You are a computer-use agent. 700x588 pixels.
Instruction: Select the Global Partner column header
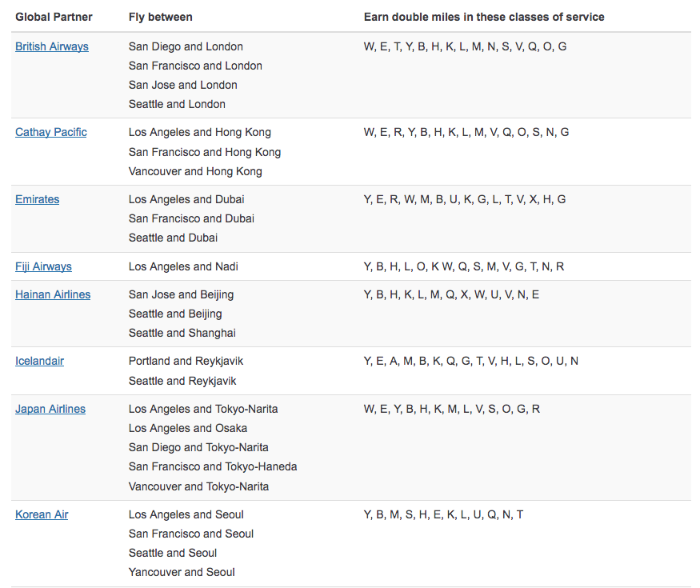tap(54, 17)
